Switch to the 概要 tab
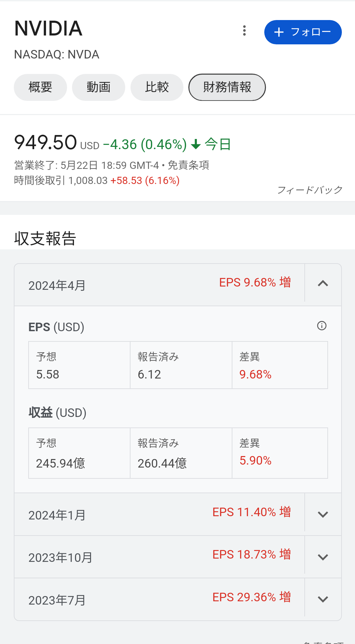The width and height of the screenshot is (355, 644). [40, 87]
